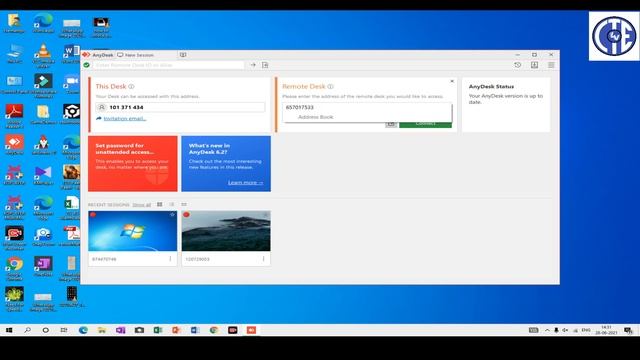Click the Excel file desktop icon
640x360 pixels.
[x=72, y=207]
